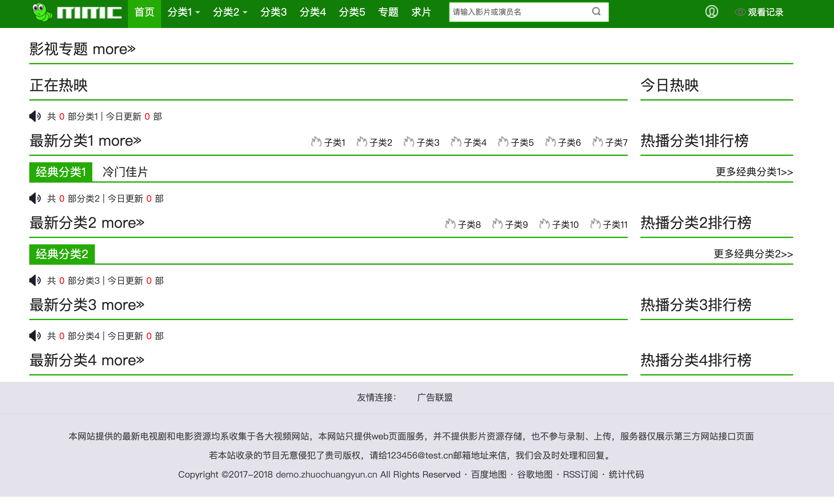Select the 经典分类2 tab
Screen dimensions: 834x504
click(x=62, y=254)
